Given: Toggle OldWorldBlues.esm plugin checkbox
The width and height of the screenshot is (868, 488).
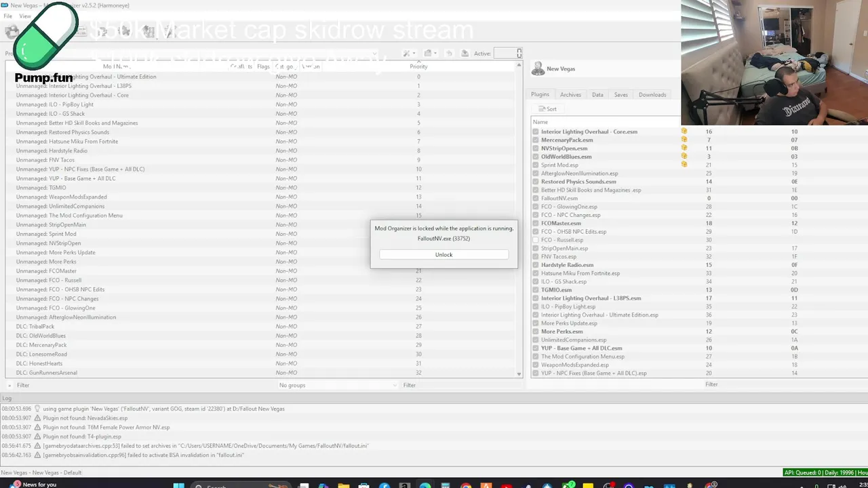Looking at the screenshot, I should pyautogui.click(x=536, y=157).
